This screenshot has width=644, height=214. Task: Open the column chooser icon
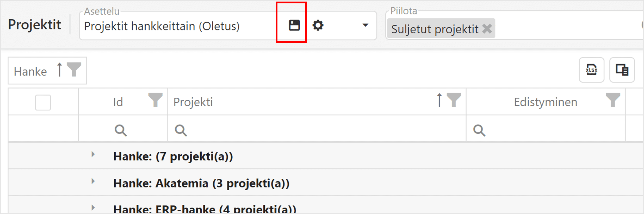pos(622,70)
